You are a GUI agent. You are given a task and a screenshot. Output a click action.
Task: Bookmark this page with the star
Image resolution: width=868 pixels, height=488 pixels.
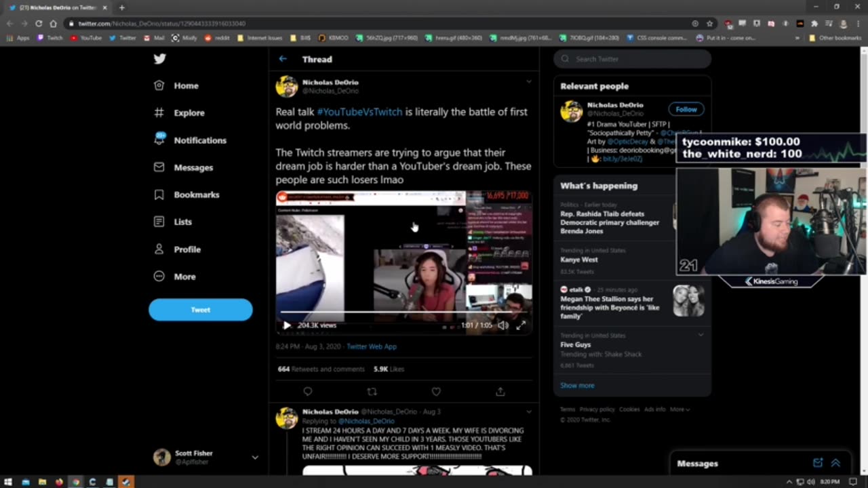coord(709,24)
